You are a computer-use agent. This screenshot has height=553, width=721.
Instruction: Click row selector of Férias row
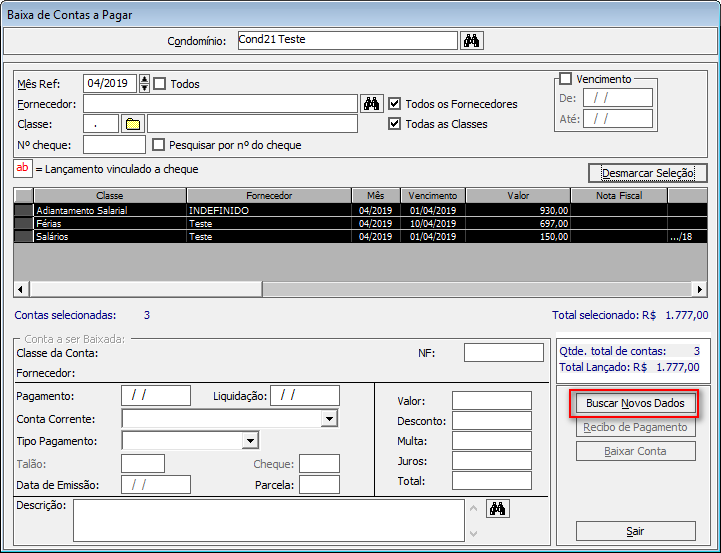[x=23, y=223]
